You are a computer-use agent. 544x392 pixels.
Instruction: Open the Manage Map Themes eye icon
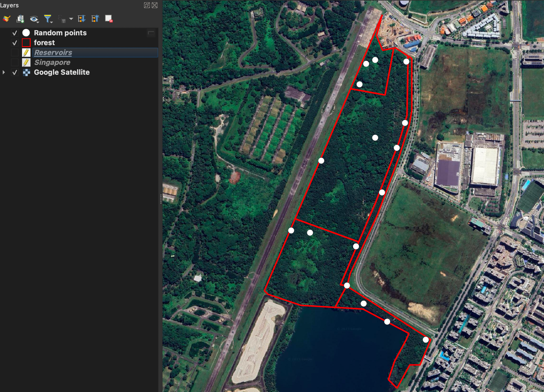(x=34, y=19)
